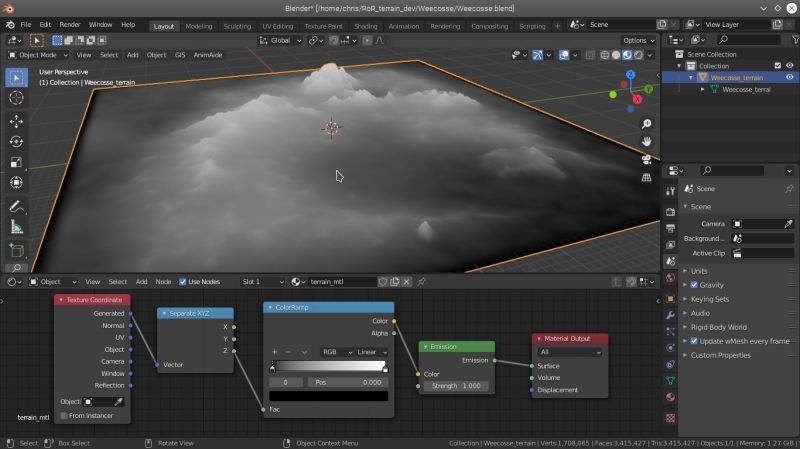Open the File menu
The width and height of the screenshot is (800, 449).
(26, 24)
